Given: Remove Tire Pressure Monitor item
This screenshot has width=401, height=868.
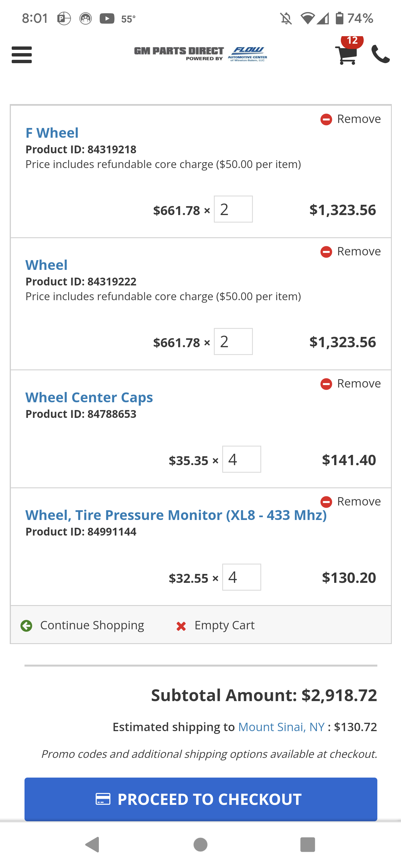Looking at the screenshot, I should tap(350, 501).
